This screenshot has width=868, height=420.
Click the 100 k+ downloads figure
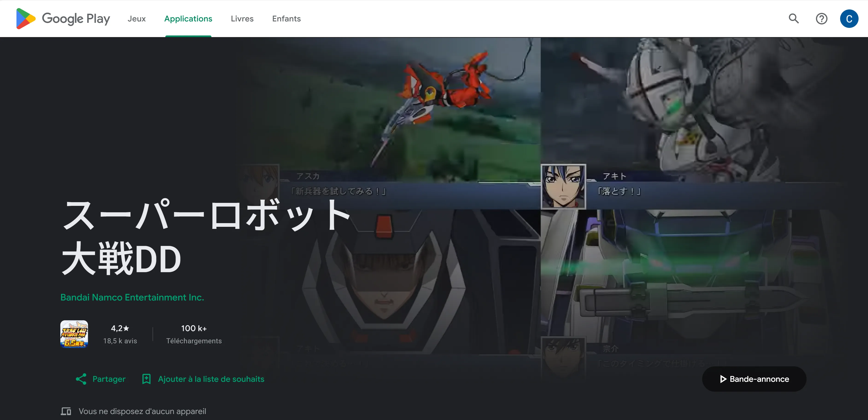(194, 328)
